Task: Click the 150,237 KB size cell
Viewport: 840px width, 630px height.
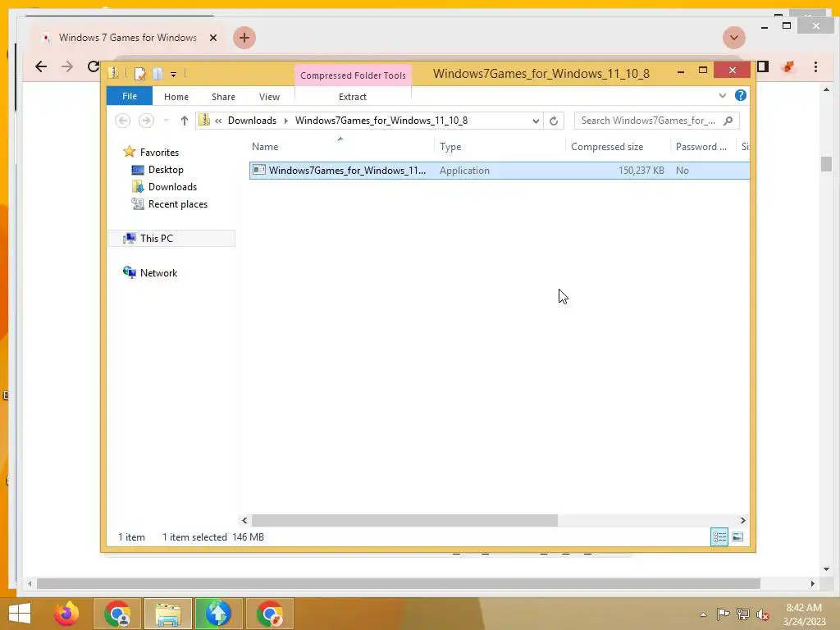Action: (x=641, y=171)
